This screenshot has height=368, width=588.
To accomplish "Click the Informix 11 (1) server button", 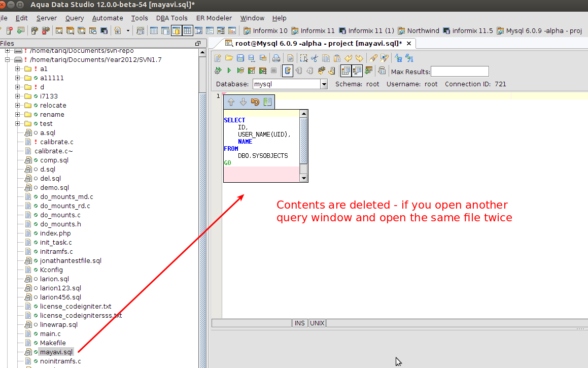I will coord(367,31).
